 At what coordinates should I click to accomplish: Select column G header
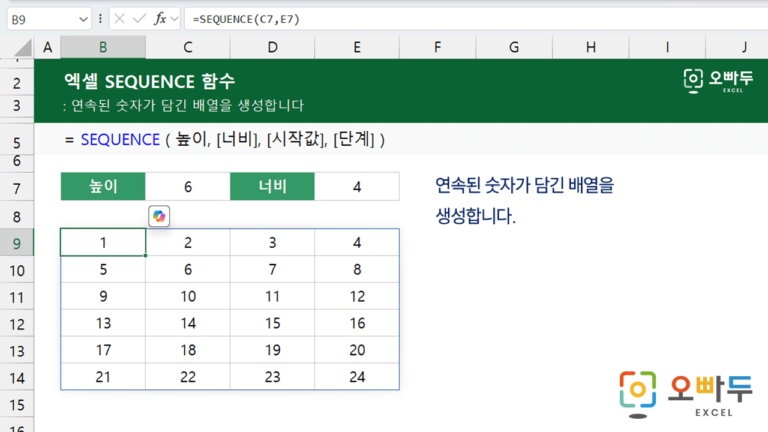pyautogui.click(x=514, y=48)
